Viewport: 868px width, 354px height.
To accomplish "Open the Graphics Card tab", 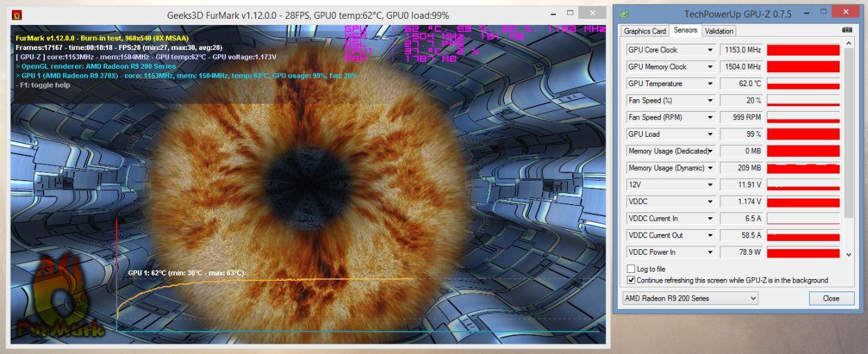I will point(645,31).
